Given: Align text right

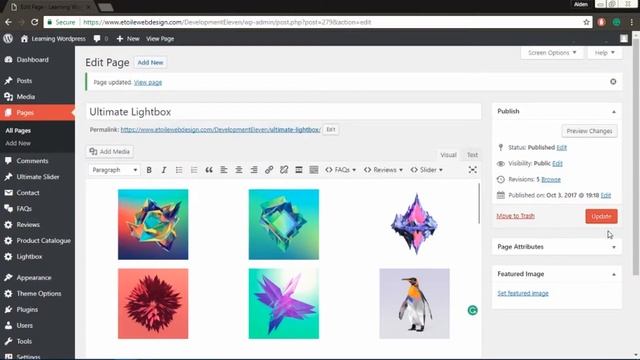Looking at the screenshot, I should coord(254,170).
